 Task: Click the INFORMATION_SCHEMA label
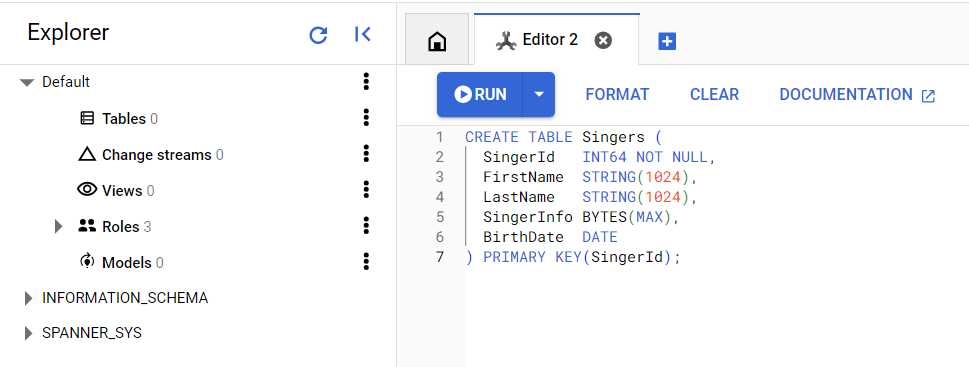coord(125,298)
